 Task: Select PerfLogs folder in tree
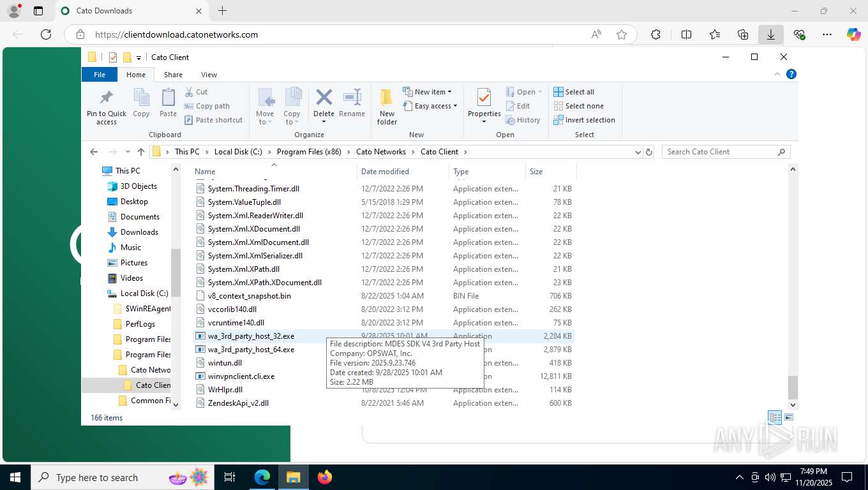(140, 324)
